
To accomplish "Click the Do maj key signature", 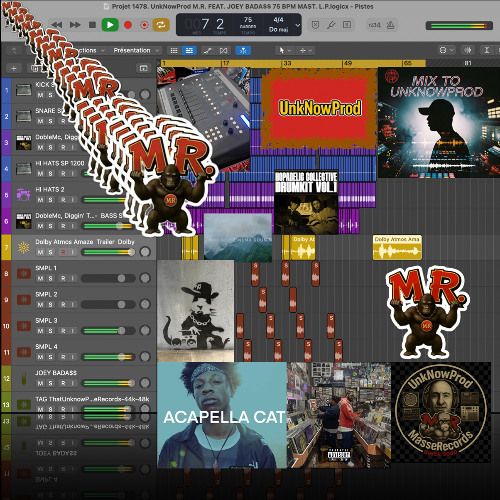I will (x=278, y=30).
